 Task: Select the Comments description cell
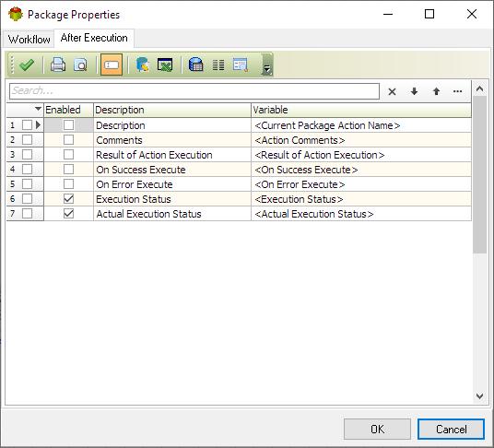tap(172, 140)
